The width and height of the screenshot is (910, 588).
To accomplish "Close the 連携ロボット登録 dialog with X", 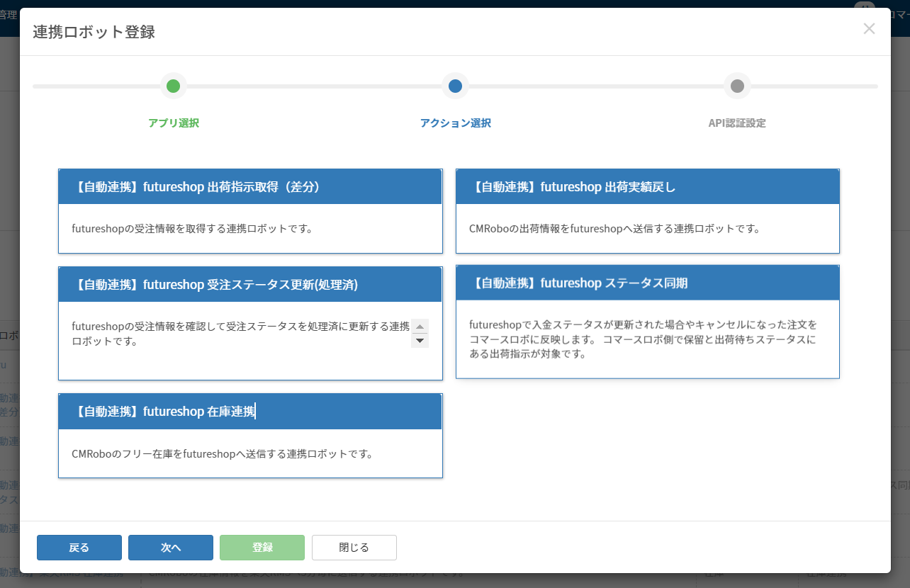I will click(x=869, y=28).
